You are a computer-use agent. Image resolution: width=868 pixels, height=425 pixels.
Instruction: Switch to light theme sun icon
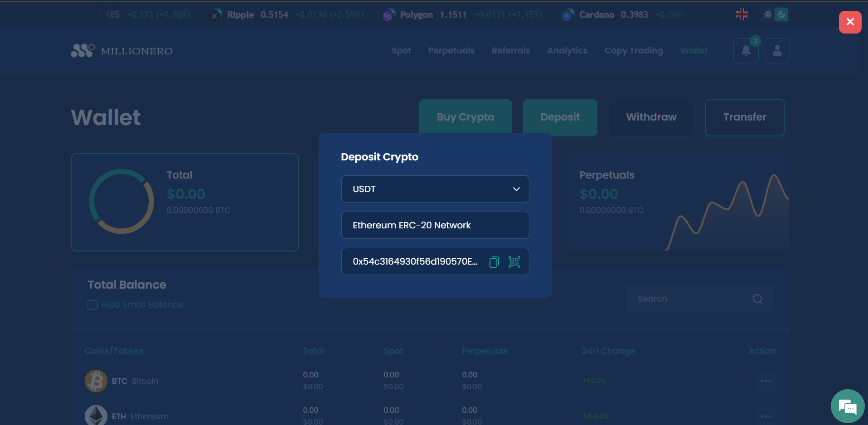click(x=768, y=14)
